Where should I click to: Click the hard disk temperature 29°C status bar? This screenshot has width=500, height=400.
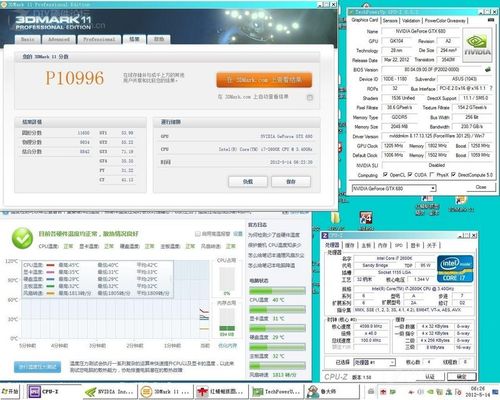coord(277,329)
